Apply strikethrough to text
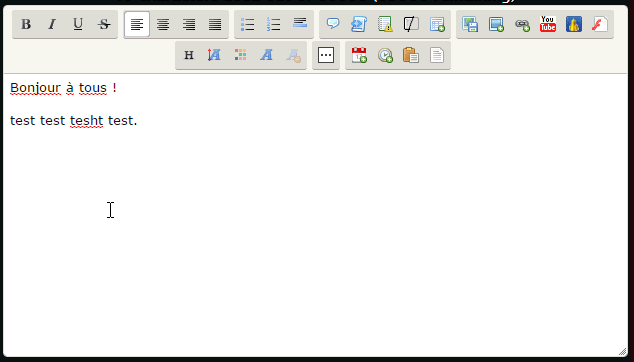634x362 pixels. coord(104,24)
